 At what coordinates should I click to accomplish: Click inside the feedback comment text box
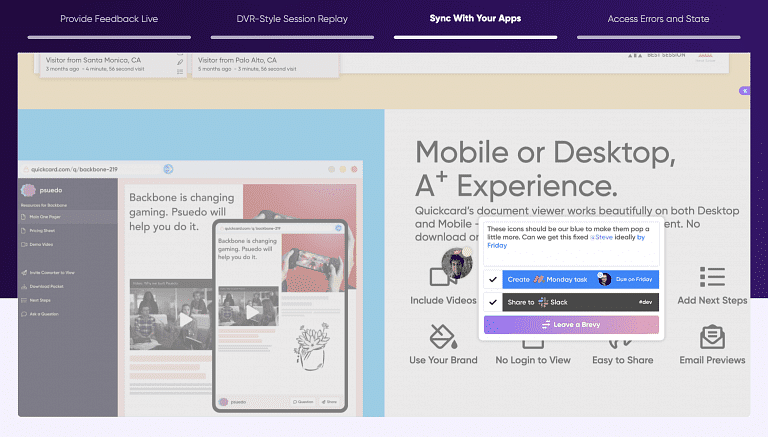click(x=571, y=243)
